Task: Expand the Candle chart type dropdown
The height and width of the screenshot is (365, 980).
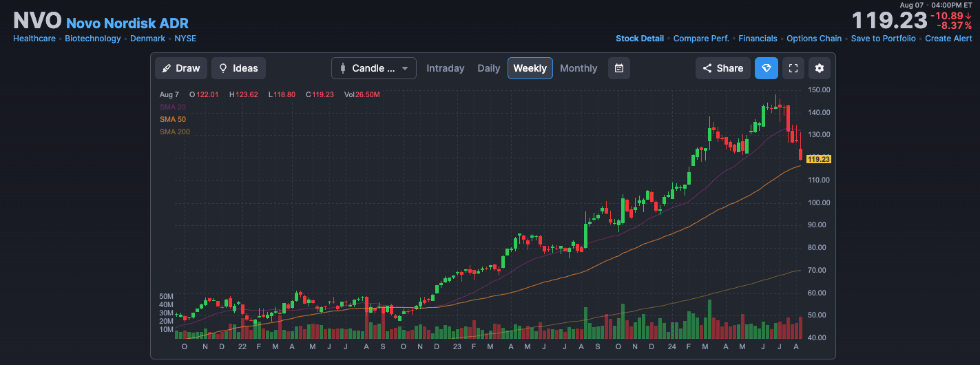Action: click(x=374, y=68)
